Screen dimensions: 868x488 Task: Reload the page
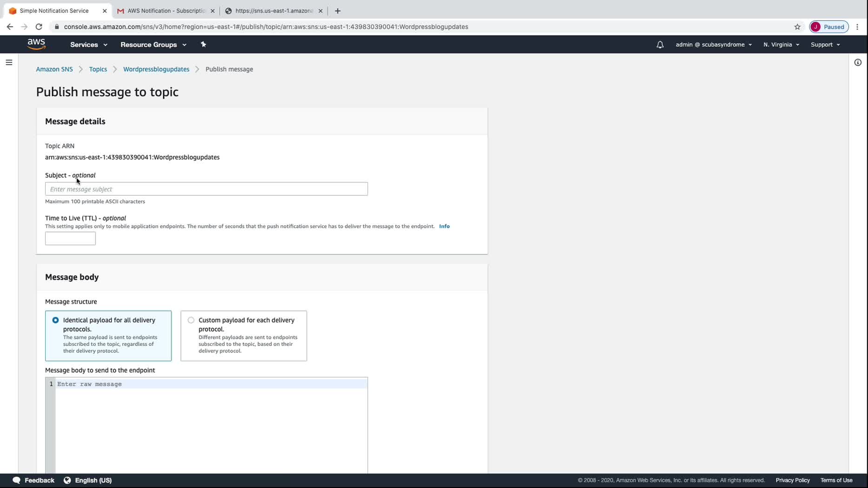click(x=39, y=27)
